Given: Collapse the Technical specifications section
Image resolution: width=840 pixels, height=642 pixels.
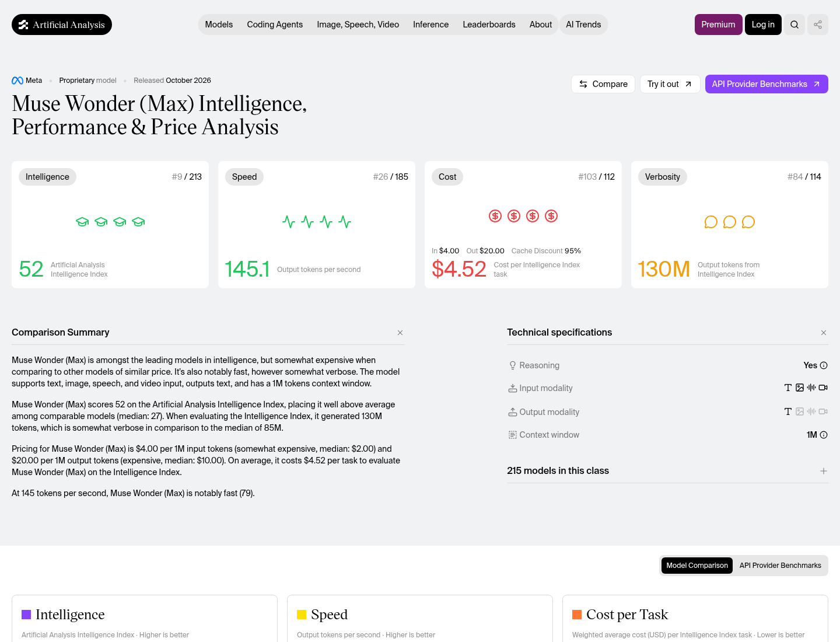Looking at the screenshot, I should point(824,333).
